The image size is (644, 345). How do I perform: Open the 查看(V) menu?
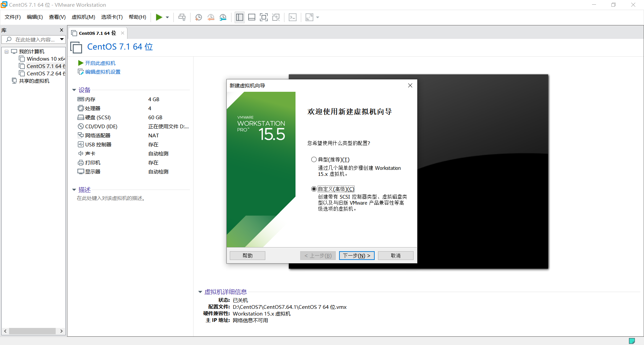pyautogui.click(x=57, y=17)
